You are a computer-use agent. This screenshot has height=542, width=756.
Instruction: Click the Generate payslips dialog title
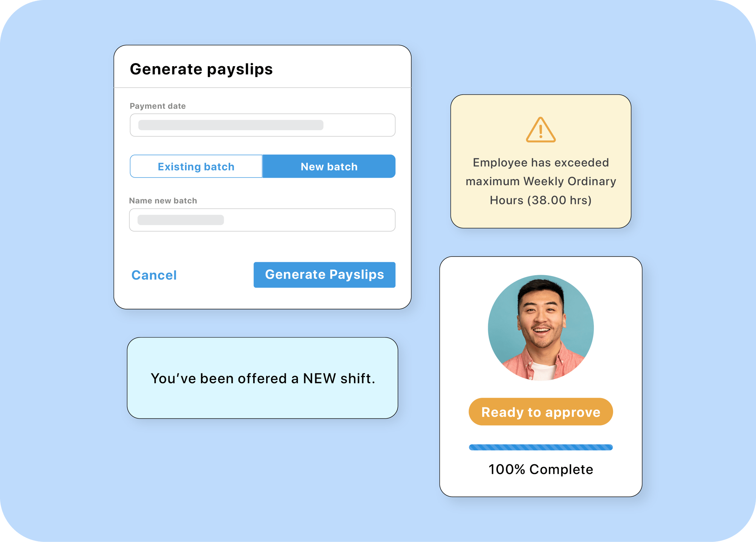(x=201, y=69)
